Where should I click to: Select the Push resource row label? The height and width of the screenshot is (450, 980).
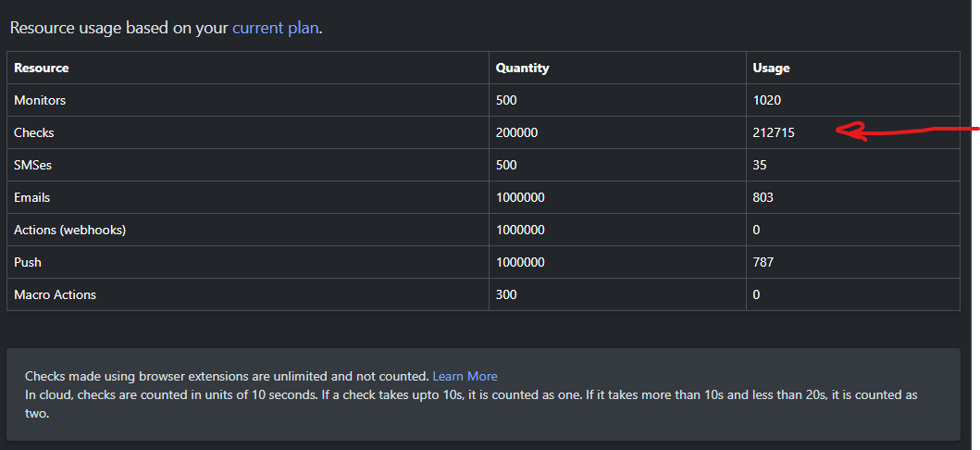point(28,262)
